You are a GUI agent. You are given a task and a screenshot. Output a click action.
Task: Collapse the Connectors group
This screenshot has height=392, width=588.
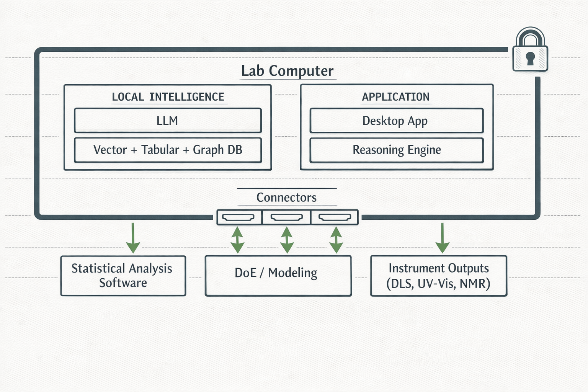click(x=286, y=197)
